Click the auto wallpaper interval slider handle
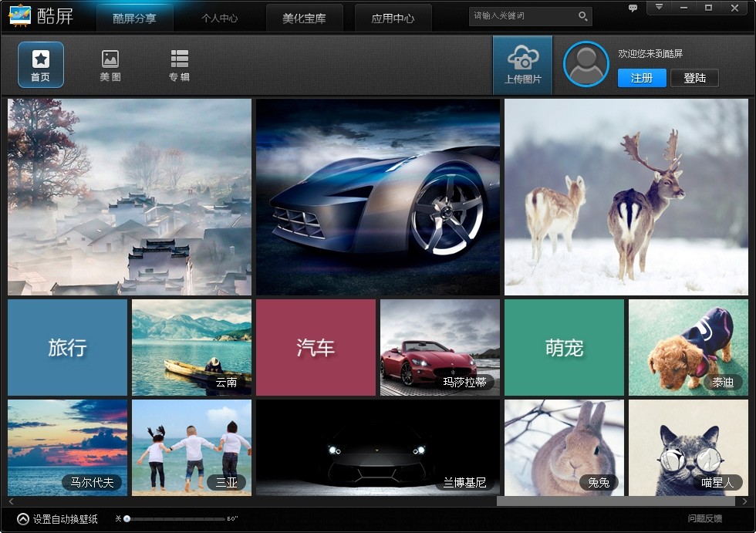The width and height of the screenshot is (756, 533). (127, 518)
